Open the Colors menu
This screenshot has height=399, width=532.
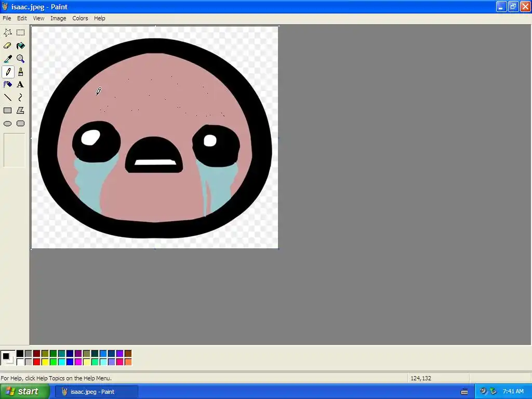[x=80, y=18]
